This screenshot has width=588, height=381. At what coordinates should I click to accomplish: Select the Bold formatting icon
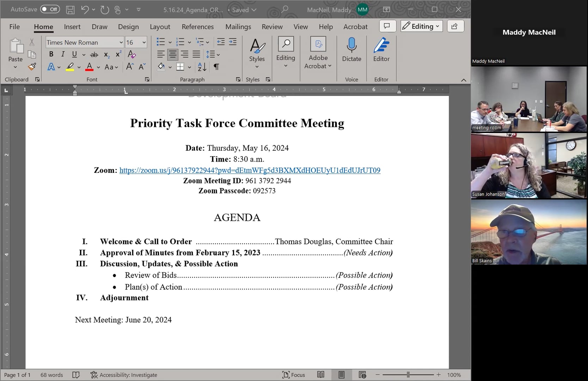(51, 54)
